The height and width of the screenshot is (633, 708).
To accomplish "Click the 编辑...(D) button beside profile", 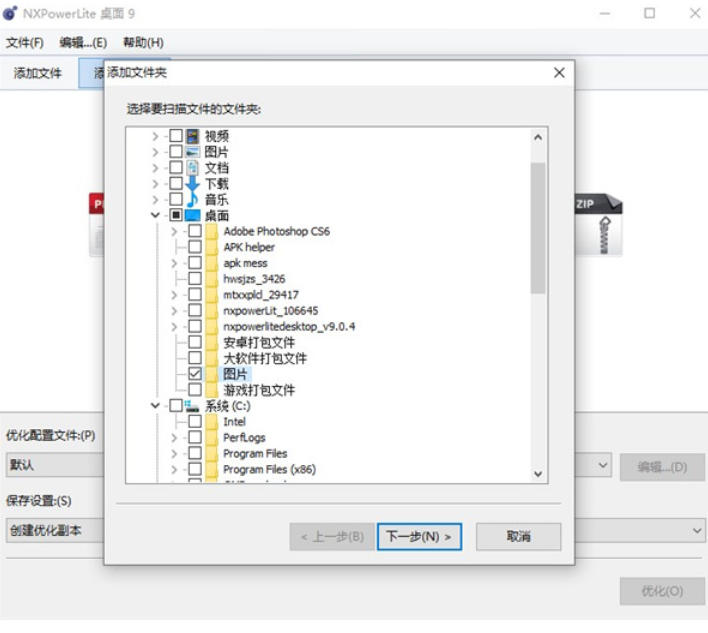I will pyautogui.click(x=662, y=467).
